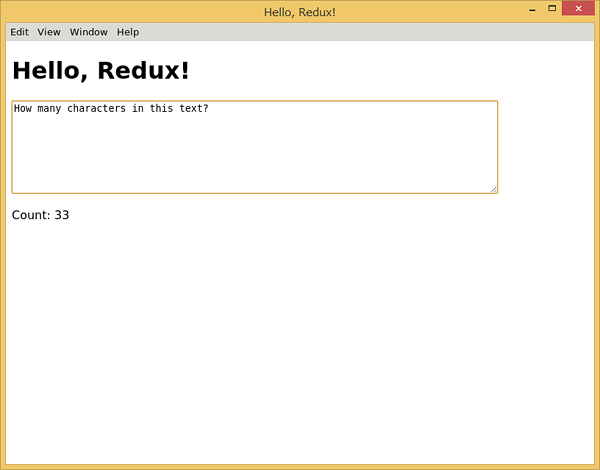Click the 'Count: 33' label
Image resolution: width=600 pixels, height=470 pixels.
click(41, 215)
